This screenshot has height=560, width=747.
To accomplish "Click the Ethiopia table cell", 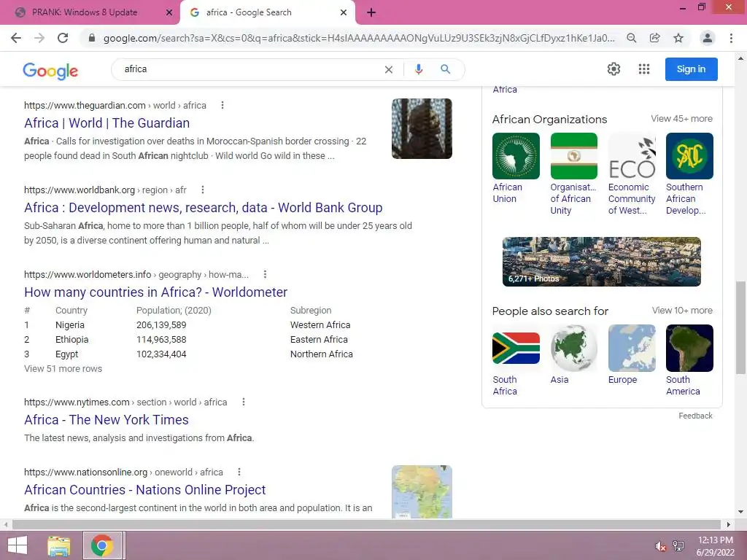I will pyautogui.click(x=71, y=340).
